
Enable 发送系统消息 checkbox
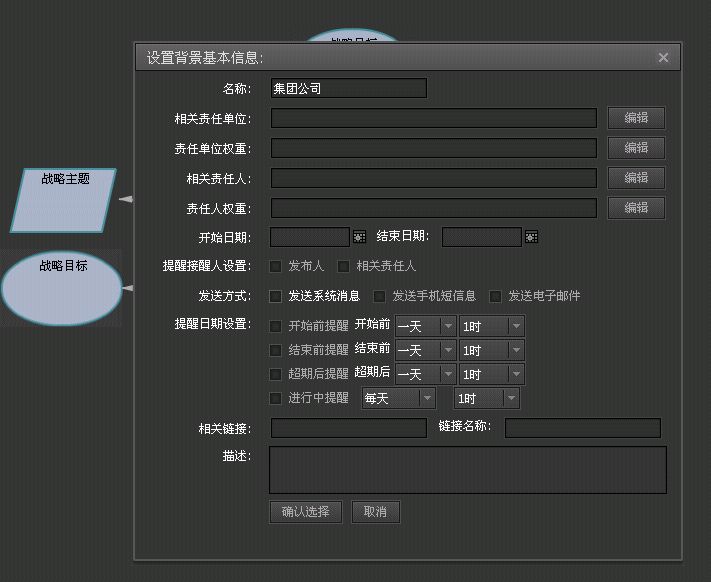click(x=276, y=296)
